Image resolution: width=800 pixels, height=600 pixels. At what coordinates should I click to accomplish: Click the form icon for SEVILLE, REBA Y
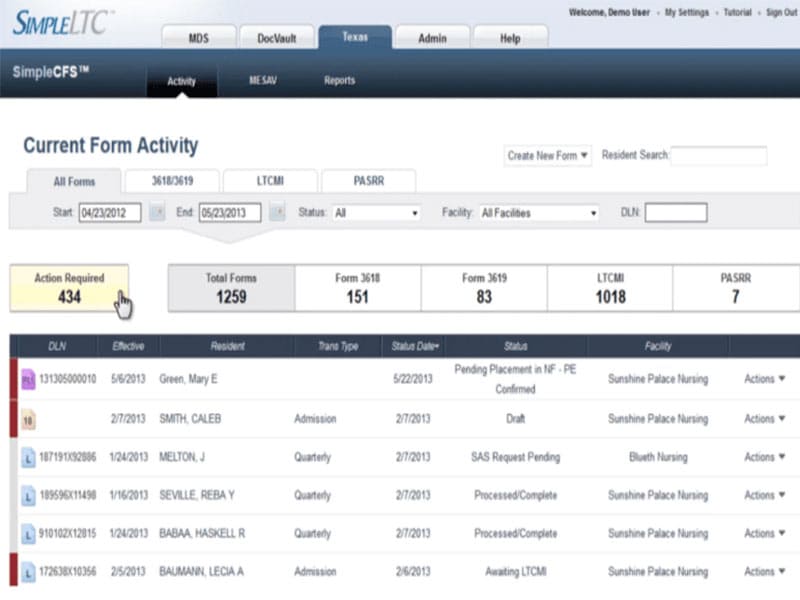click(28, 495)
